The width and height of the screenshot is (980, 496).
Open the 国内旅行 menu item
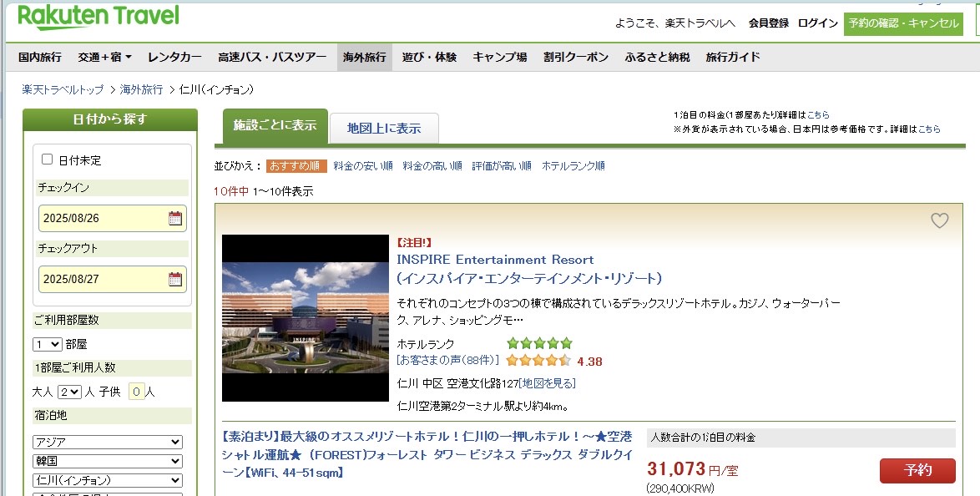(x=40, y=57)
